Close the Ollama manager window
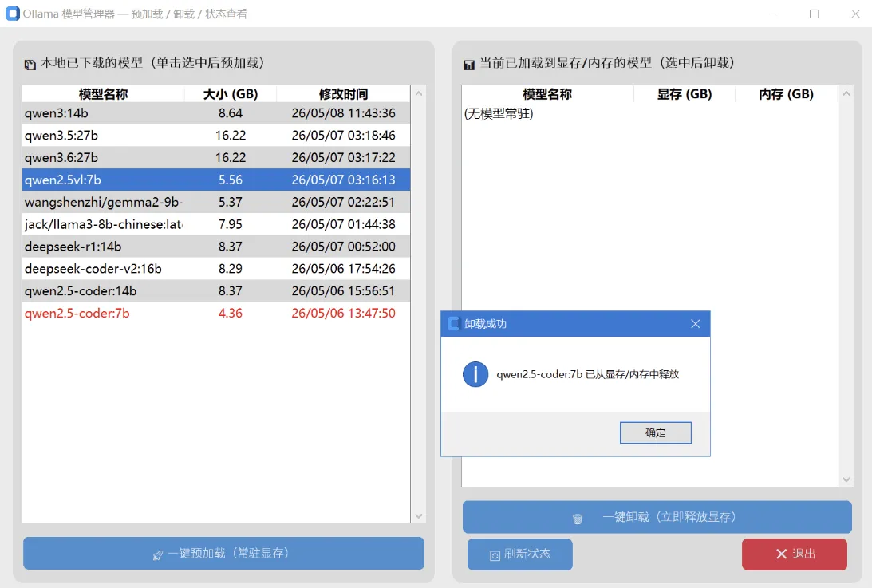 tap(855, 14)
